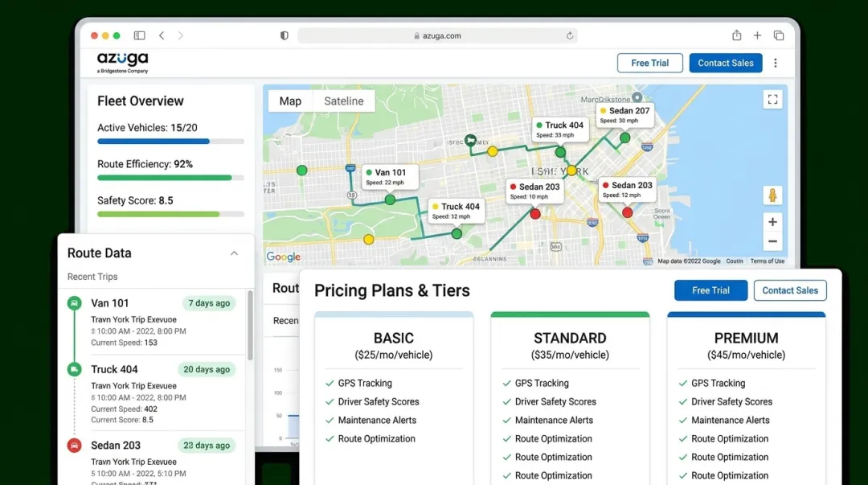The image size is (868, 485).
Task: Click the Recent Trips label
Action: pos(92,277)
